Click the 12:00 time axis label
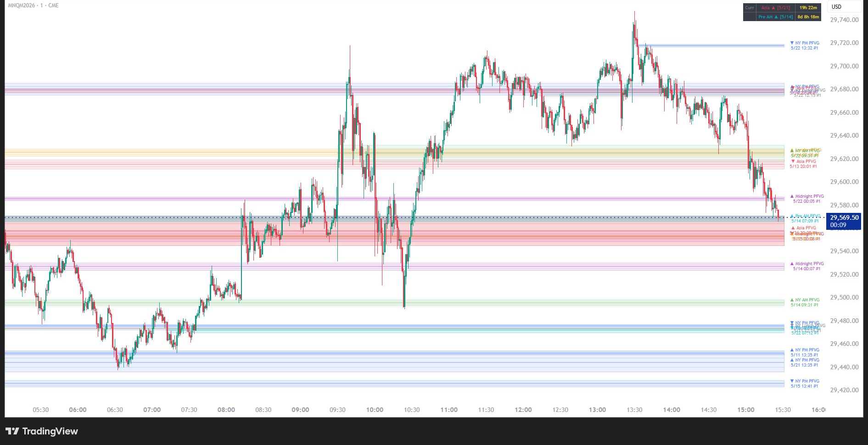 [523, 410]
